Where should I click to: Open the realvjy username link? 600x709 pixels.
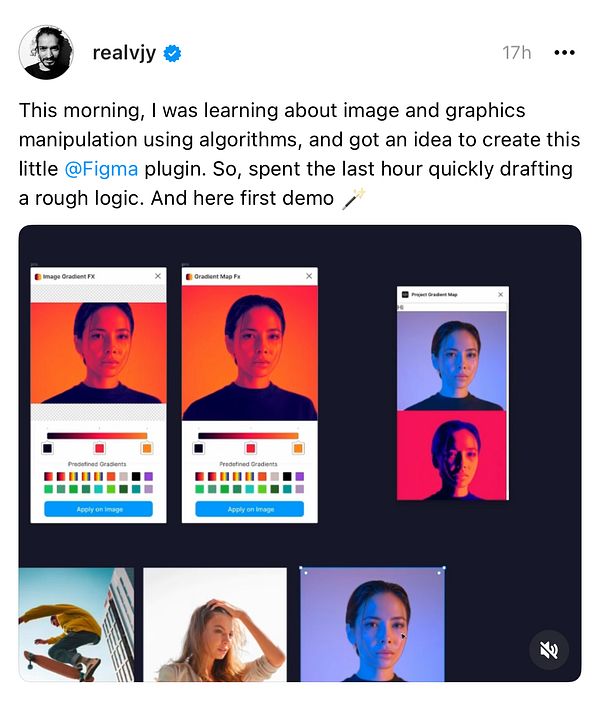[x=124, y=53]
